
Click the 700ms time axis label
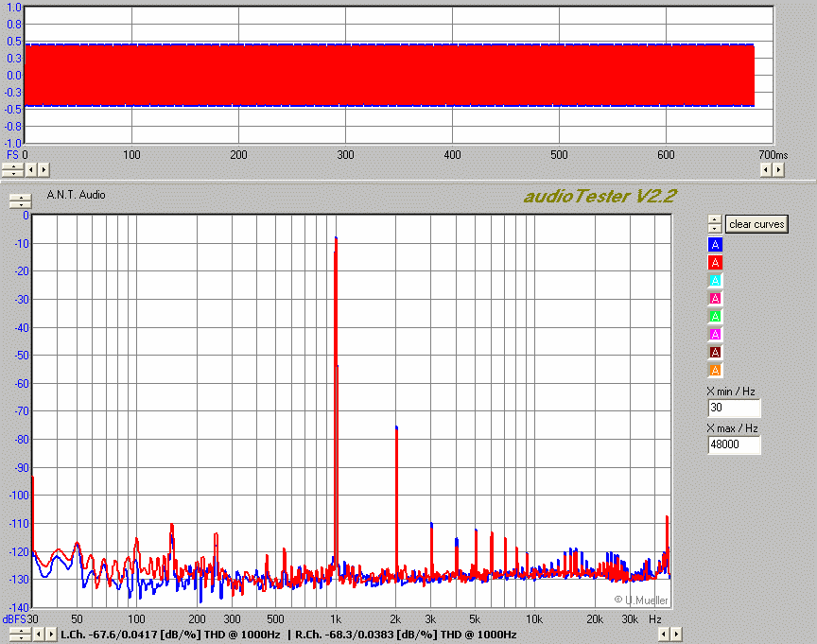tap(774, 155)
